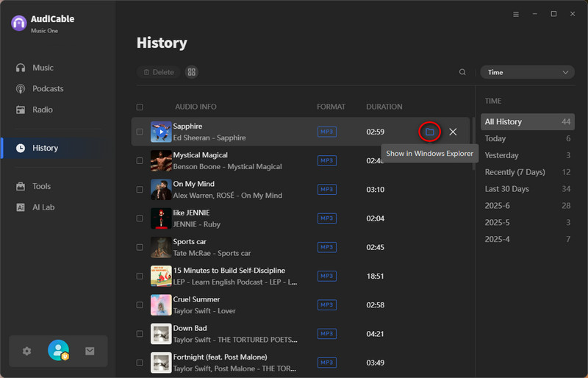Toggle the select-all checkbox in header
The width and height of the screenshot is (588, 378).
pos(140,107)
